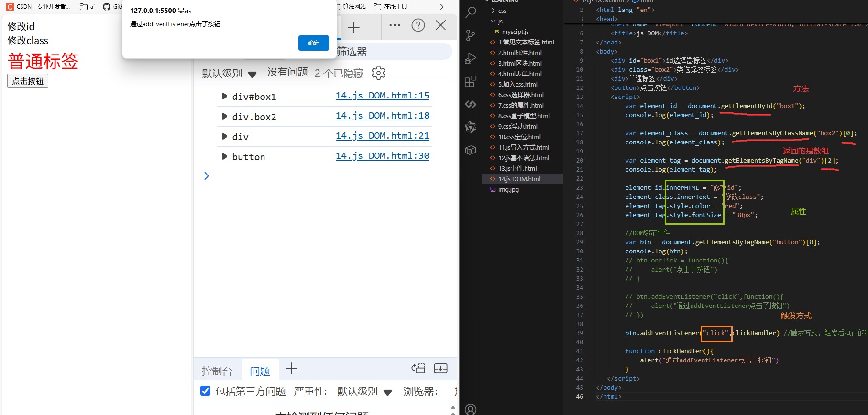Click the 点击按钮 page button
This screenshot has height=415, width=868.
tap(28, 81)
